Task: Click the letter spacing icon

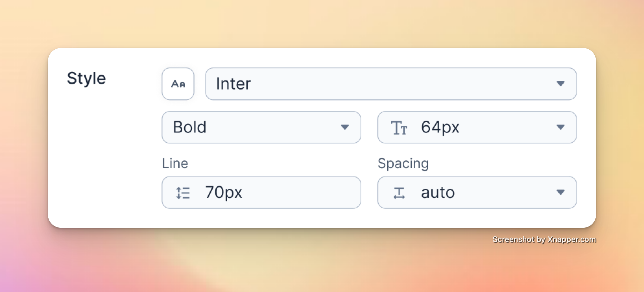Action: coord(399,193)
